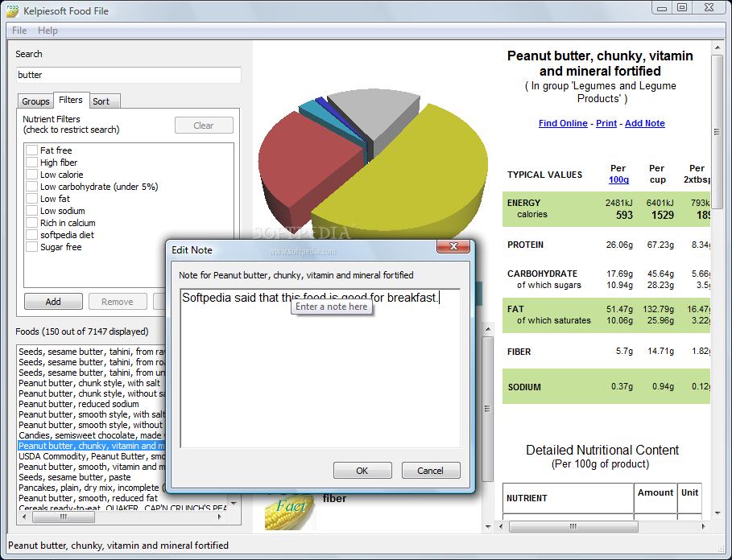732x560 pixels.
Task: Select highlighted 'Peanut butter, chunky, vitamin' row
Action: pos(92,447)
